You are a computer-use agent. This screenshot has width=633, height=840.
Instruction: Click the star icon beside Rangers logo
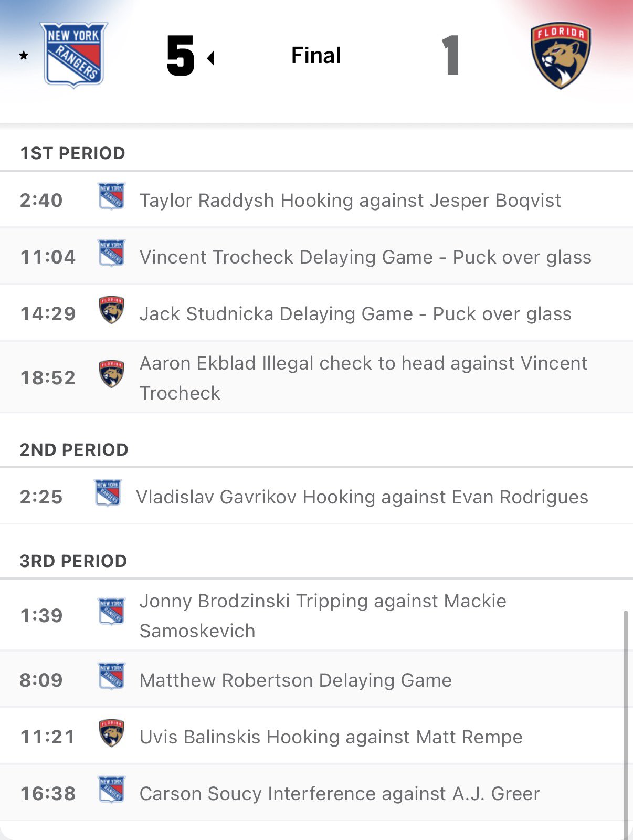(x=24, y=55)
